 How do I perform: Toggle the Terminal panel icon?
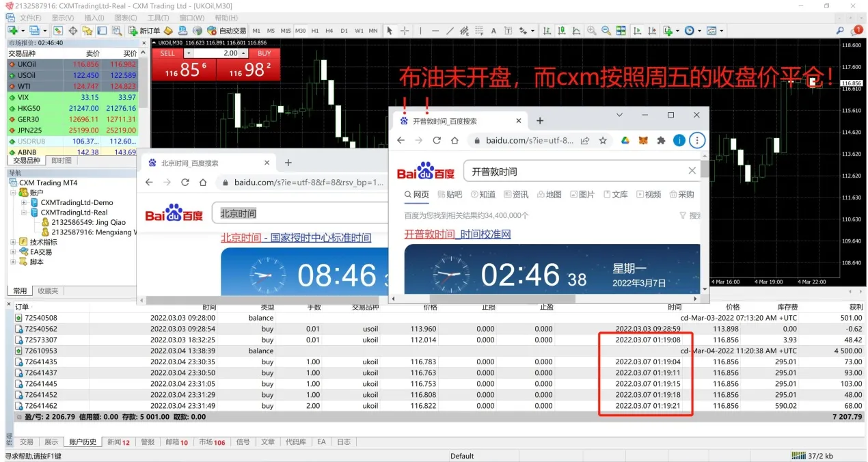[101, 31]
